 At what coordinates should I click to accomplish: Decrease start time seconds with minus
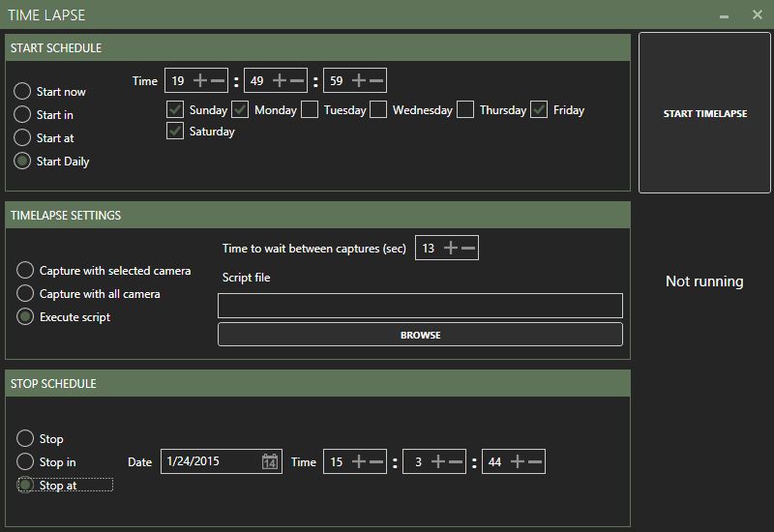coord(376,80)
